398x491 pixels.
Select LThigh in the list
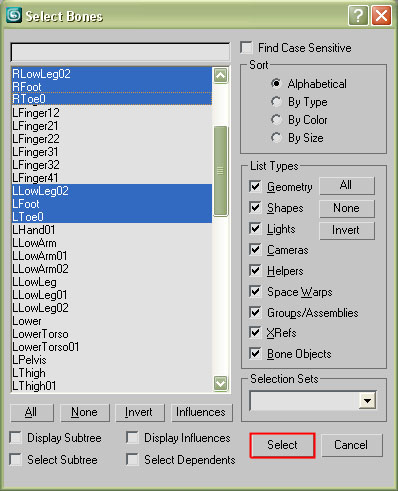(112, 373)
